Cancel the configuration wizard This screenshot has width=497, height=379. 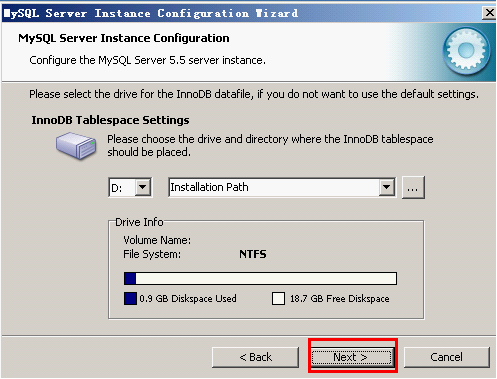click(447, 357)
